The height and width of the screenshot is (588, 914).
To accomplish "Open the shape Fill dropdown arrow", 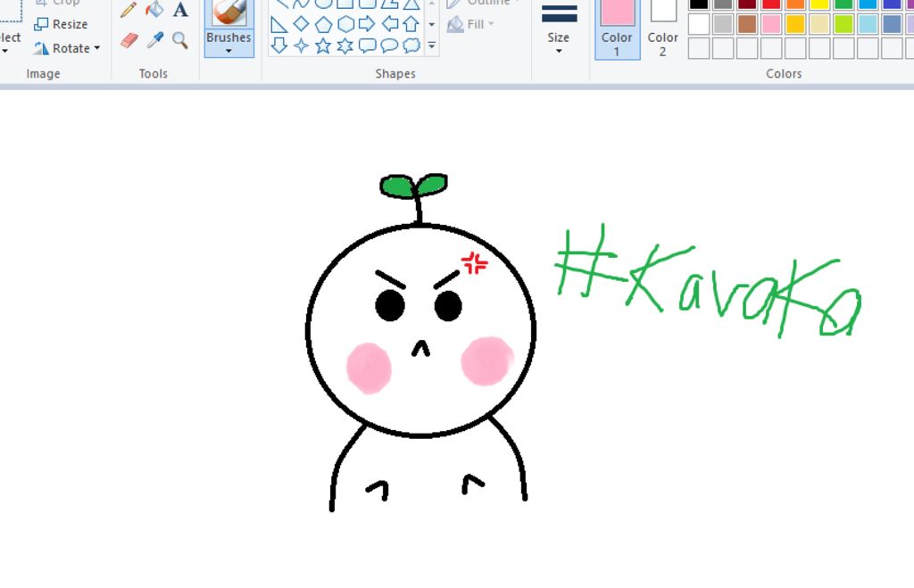I will pos(492,24).
